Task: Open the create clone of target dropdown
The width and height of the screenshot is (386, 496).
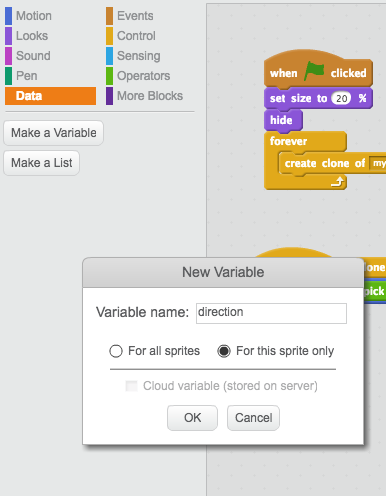Action: click(378, 163)
